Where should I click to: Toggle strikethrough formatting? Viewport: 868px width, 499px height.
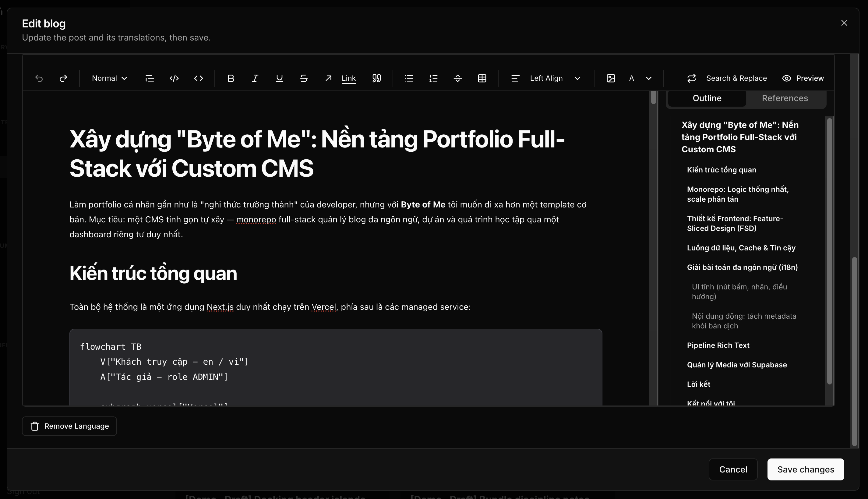[303, 78]
